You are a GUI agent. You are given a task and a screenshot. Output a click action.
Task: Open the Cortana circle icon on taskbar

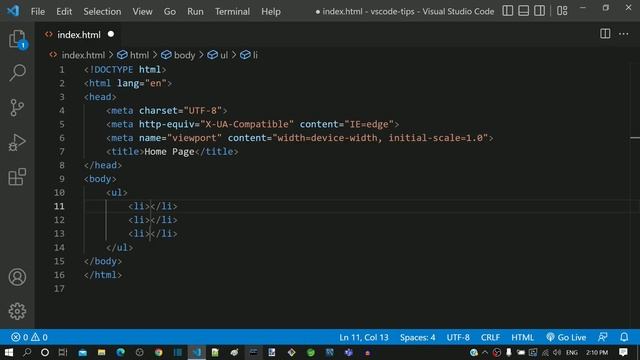point(45,352)
